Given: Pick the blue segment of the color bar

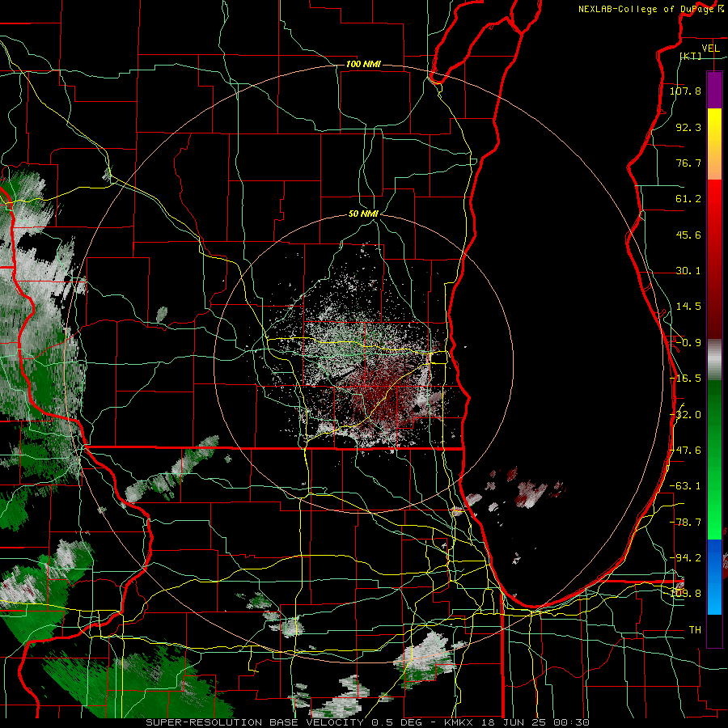Looking at the screenshot, I should coord(714,577).
